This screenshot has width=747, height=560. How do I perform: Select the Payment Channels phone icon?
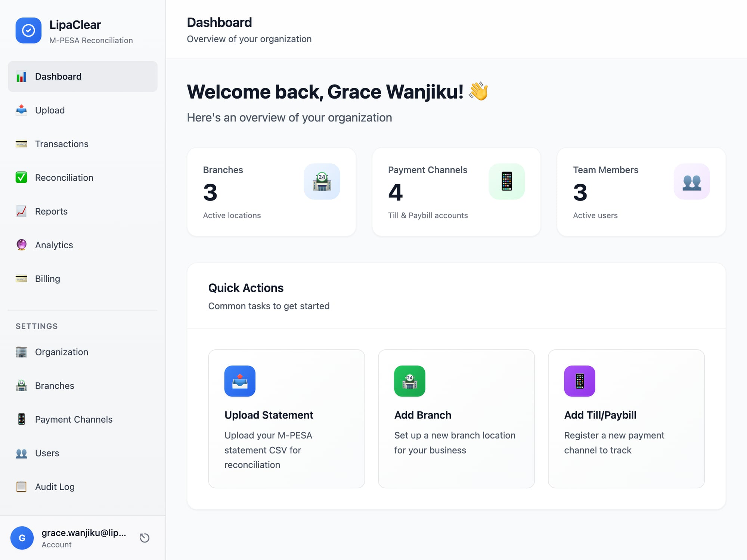(x=21, y=419)
